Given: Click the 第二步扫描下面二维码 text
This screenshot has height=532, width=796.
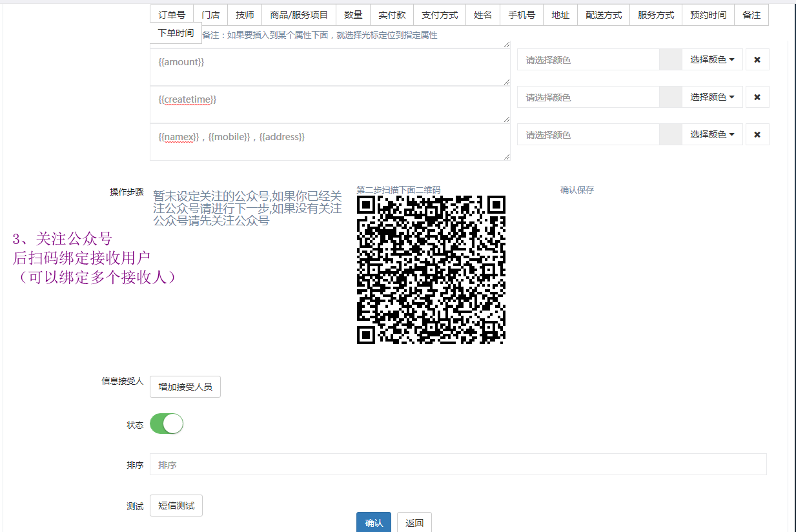Looking at the screenshot, I should (x=398, y=190).
